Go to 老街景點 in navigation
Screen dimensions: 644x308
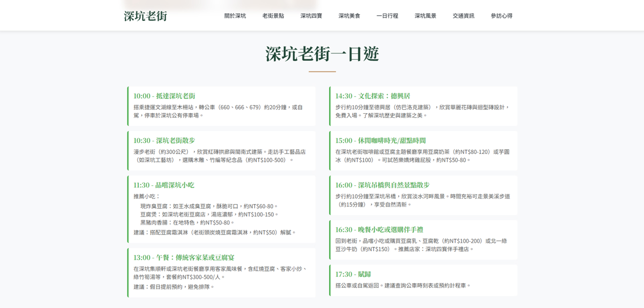pos(273,16)
